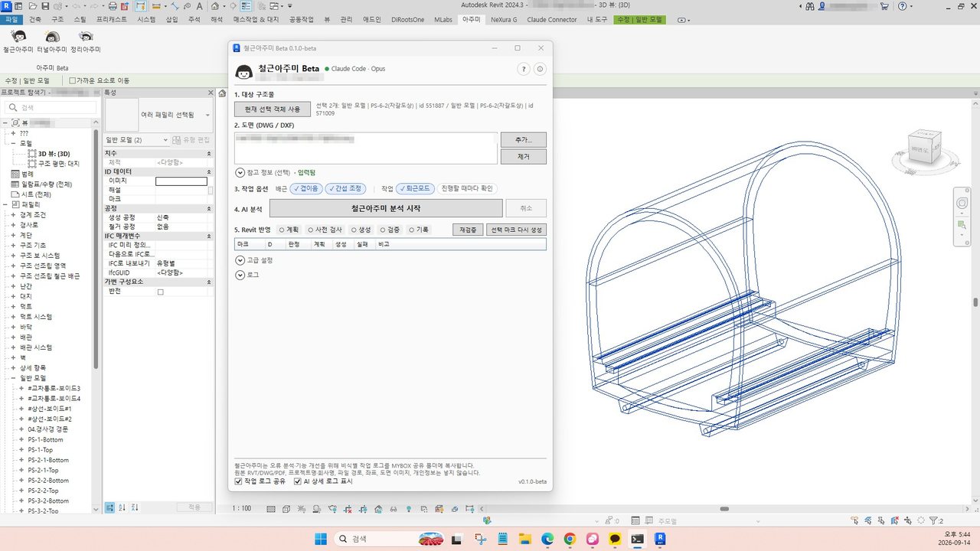This screenshot has width=980, height=551.
Task: Launch the 철근아주미 ribbon tool
Action: tap(18, 41)
